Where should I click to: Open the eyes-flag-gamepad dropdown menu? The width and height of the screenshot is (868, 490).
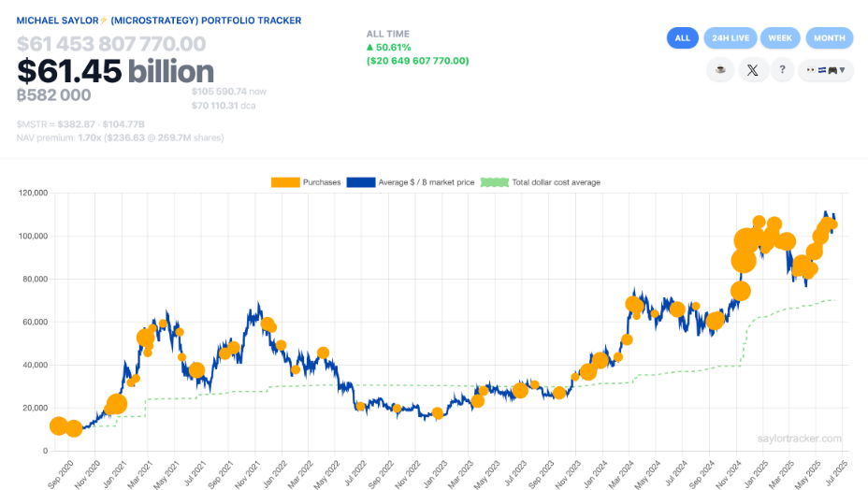(825, 69)
